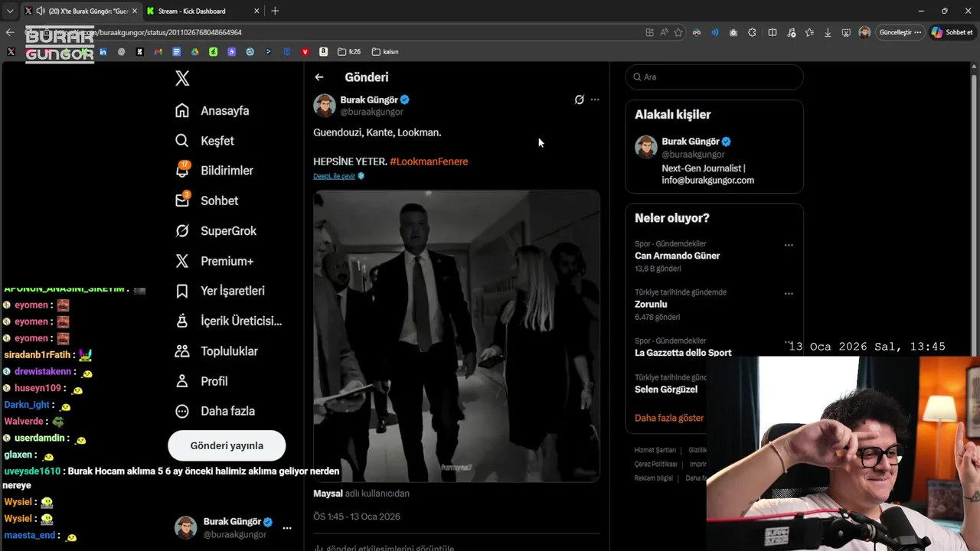Image resolution: width=980 pixels, height=551 pixels.
Task: Open the X bookmark in favorites bar
Action: coord(11,52)
